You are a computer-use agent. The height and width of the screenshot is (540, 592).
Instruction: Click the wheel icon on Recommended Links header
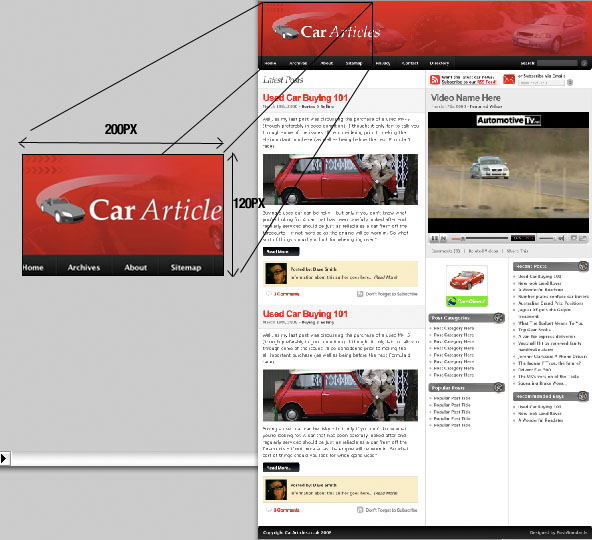point(583,396)
